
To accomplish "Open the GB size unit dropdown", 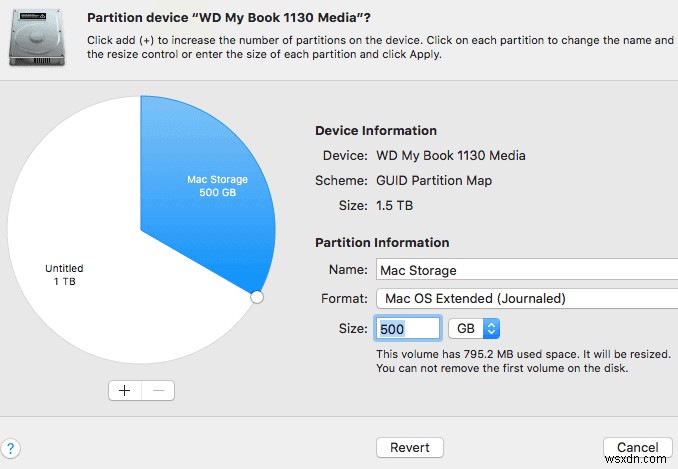I will tap(473, 328).
